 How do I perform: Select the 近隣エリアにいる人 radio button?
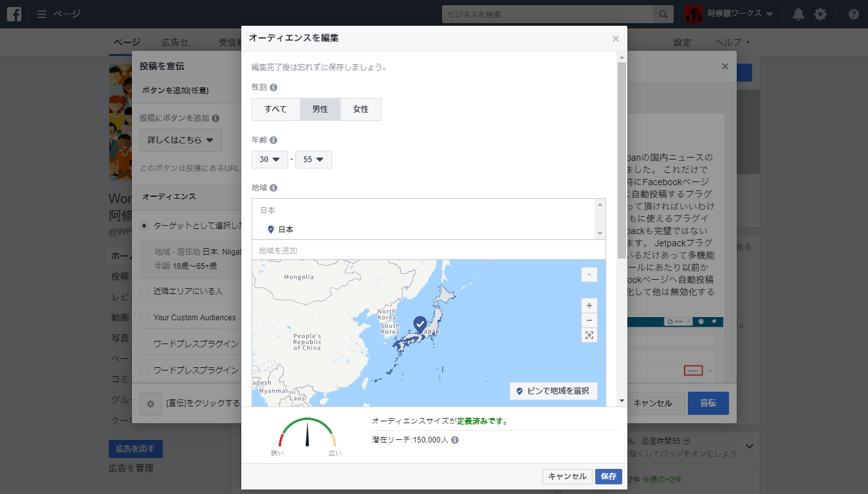(x=144, y=291)
